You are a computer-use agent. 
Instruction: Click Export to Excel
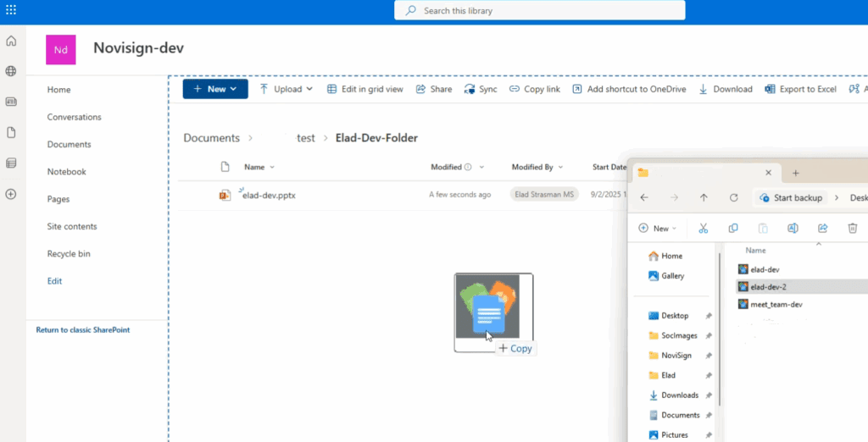800,89
